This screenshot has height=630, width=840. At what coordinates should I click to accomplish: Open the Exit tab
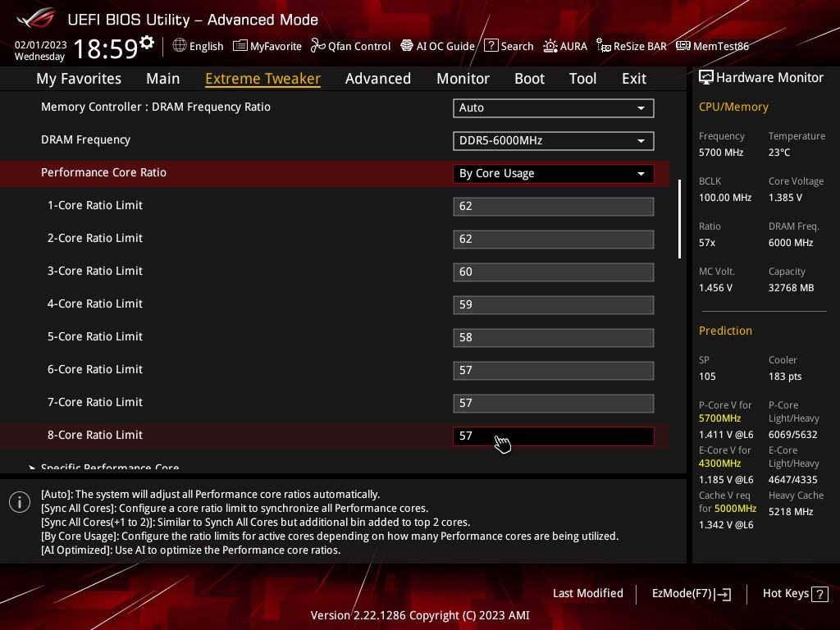(x=634, y=79)
